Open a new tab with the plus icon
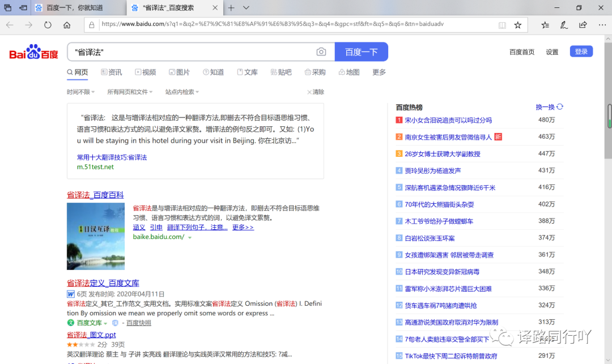612x364 pixels. (x=231, y=7)
